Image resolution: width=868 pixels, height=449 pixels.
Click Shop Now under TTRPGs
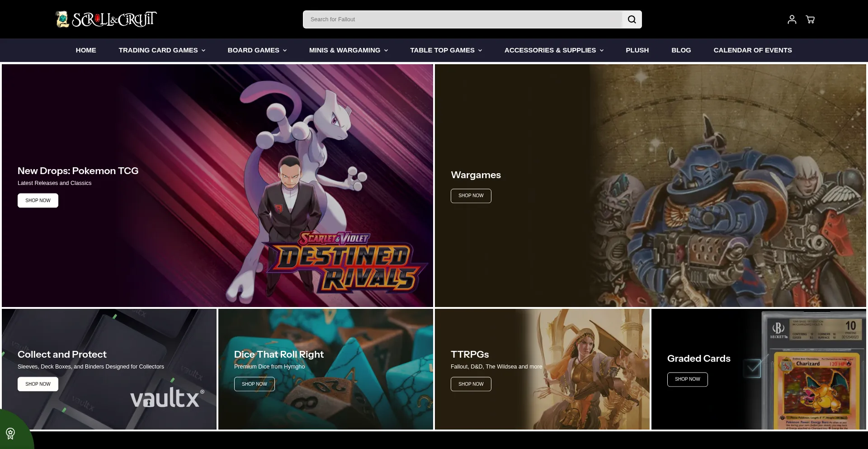point(471,384)
